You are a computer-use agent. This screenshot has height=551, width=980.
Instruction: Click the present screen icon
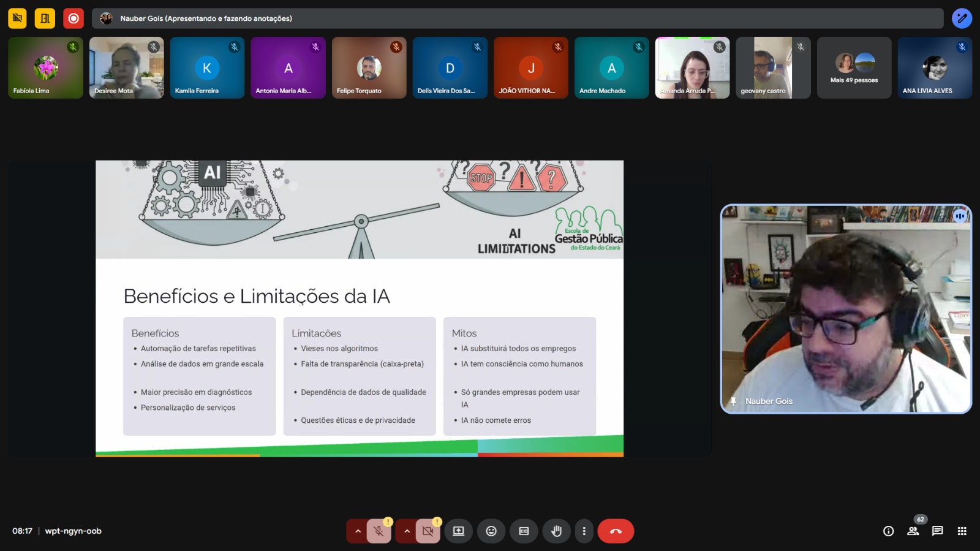pyautogui.click(x=458, y=531)
